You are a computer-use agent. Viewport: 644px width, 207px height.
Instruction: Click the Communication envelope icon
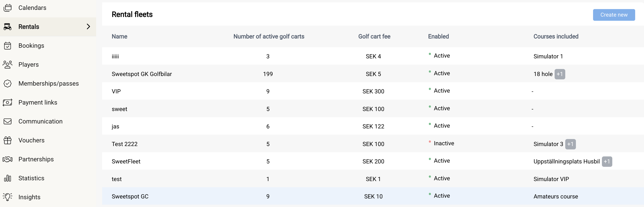(x=8, y=121)
